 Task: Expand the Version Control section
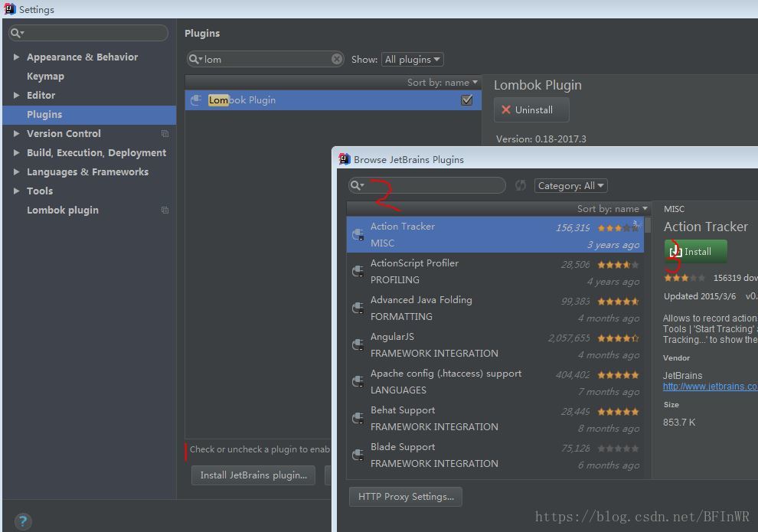[x=16, y=133]
